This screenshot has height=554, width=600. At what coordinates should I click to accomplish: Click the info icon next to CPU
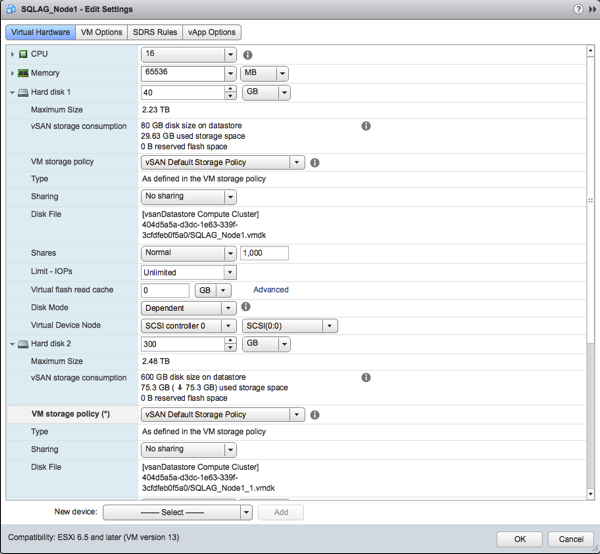248,55
